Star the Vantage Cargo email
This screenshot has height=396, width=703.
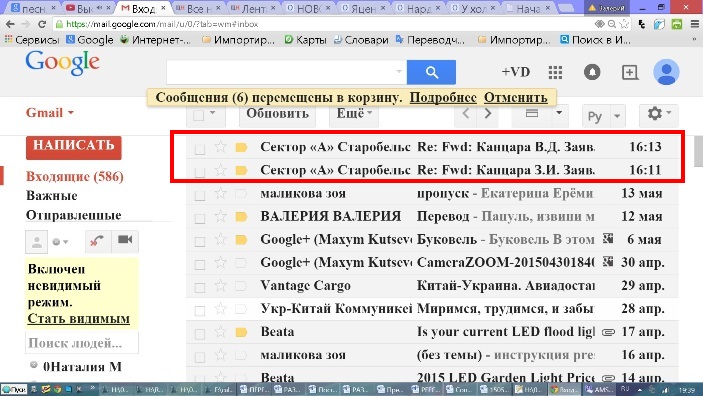click(220, 286)
